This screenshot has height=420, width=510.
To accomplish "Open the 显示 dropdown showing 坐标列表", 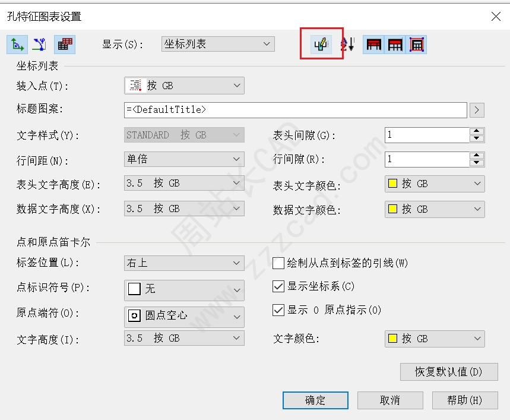I will tap(217, 44).
